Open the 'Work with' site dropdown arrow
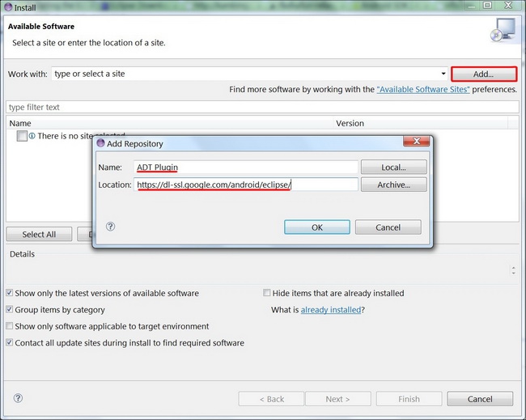 click(x=443, y=74)
